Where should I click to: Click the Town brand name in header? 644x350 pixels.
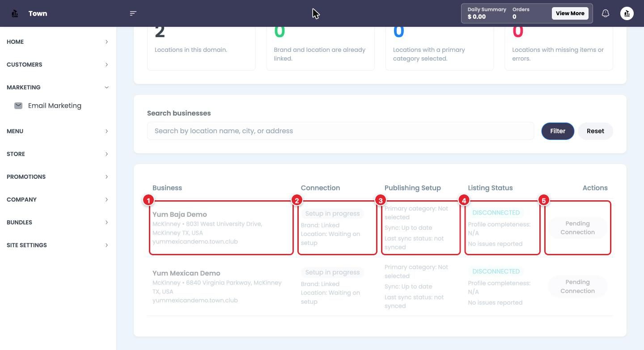click(x=38, y=13)
